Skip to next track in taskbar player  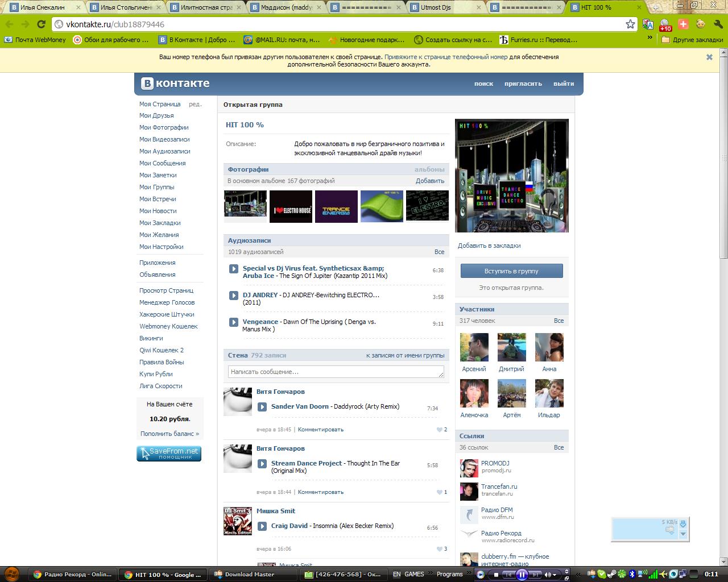click(x=535, y=575)
